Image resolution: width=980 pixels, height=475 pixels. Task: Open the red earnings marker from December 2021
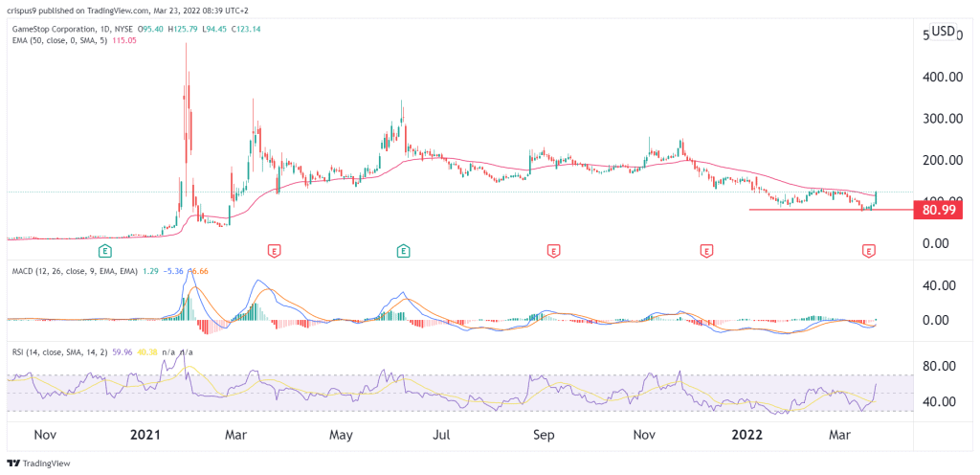point(706,251)
